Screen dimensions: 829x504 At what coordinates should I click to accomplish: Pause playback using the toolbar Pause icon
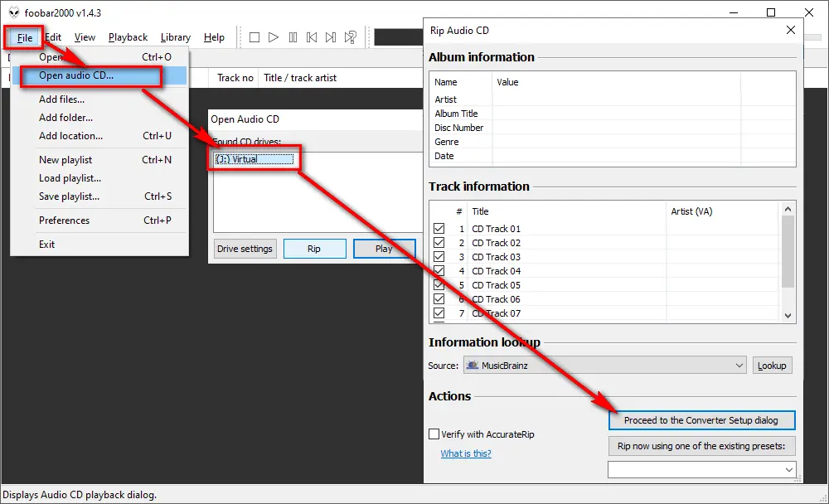pyautogui.click(x=293, y=37)
